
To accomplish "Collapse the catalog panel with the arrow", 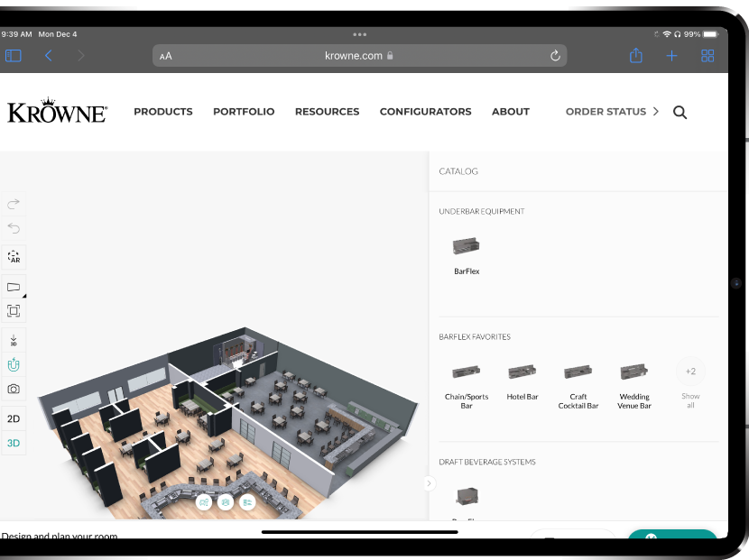I will [429, 483].
